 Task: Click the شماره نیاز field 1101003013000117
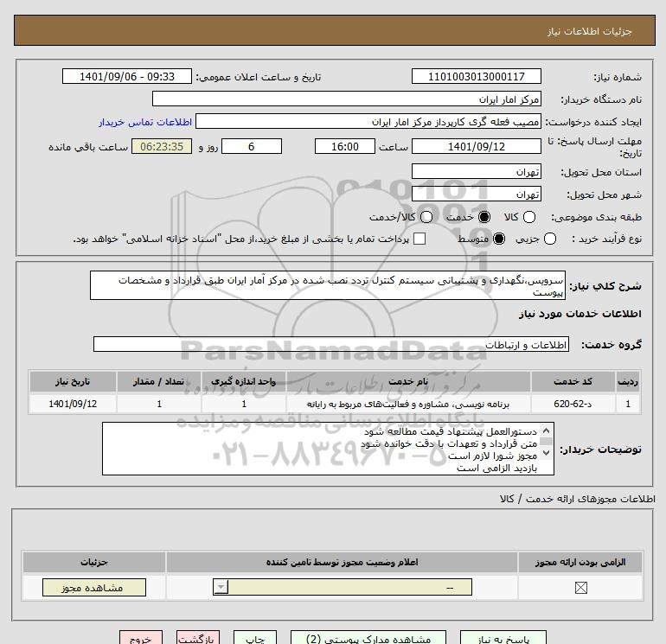coord(476,76)
